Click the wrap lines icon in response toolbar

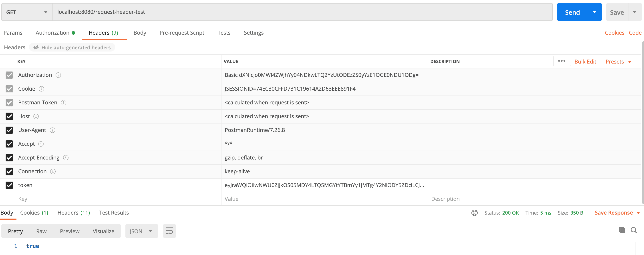pos(169,231)
